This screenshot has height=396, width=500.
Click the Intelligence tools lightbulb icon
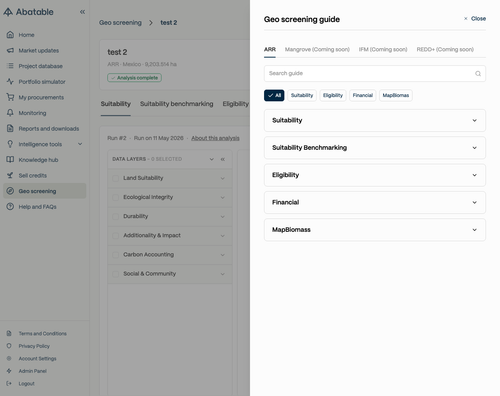pyautogui.click(x=10, y=144)
